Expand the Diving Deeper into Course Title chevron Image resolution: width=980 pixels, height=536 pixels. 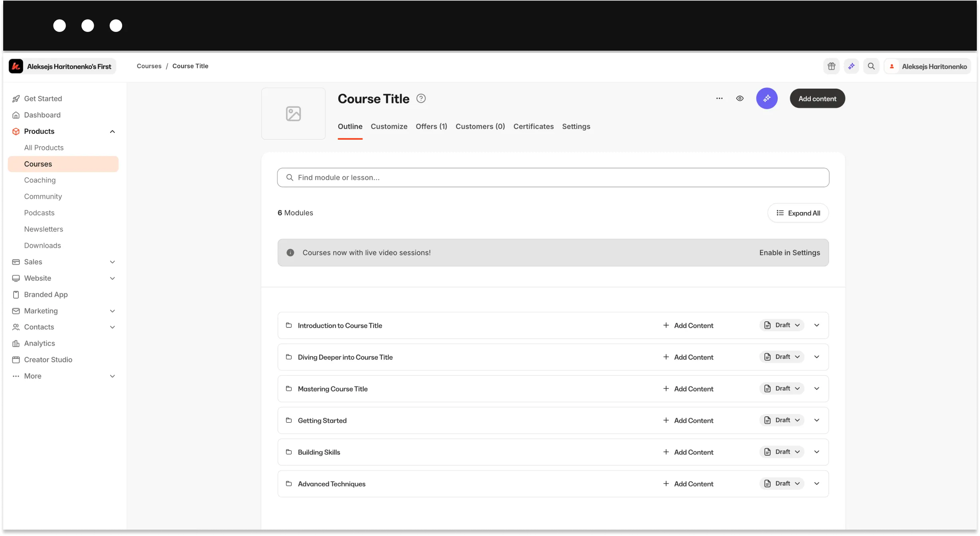tap(816, 357)
